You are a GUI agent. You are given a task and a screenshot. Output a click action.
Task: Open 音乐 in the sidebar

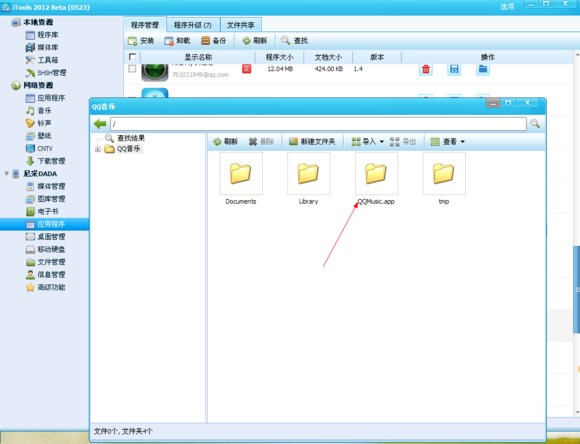coord(38,110)
